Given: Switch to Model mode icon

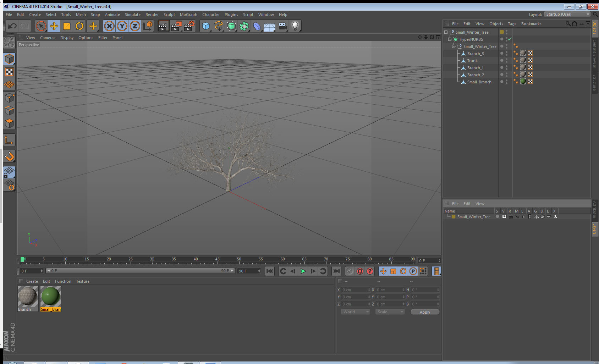Looking at the screenshot, I should click(10, 59).
